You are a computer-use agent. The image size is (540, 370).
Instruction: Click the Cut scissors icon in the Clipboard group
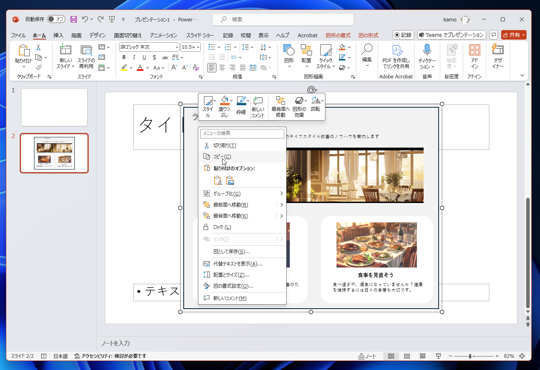coord(39,48)
